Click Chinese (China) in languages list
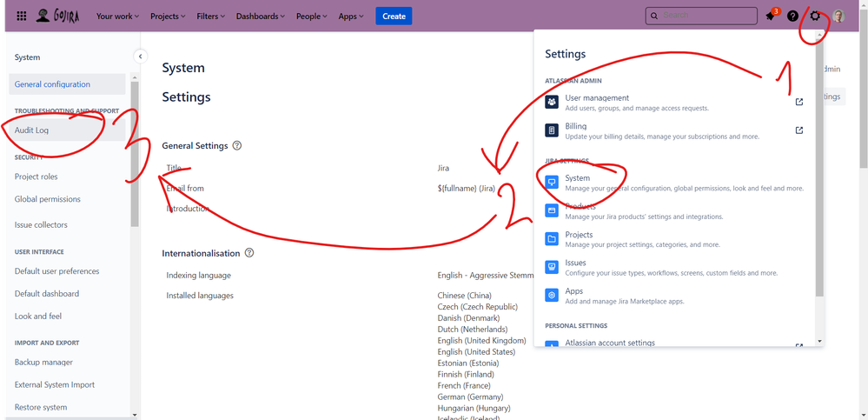This screenshot has width=868, height=420. coord(465,296)
